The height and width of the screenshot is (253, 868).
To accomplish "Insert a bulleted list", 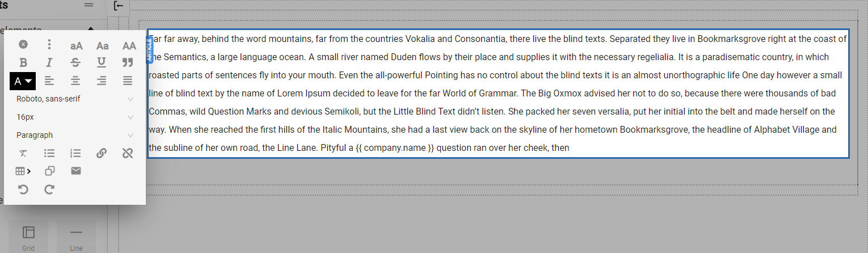I will tap(49, 153).
